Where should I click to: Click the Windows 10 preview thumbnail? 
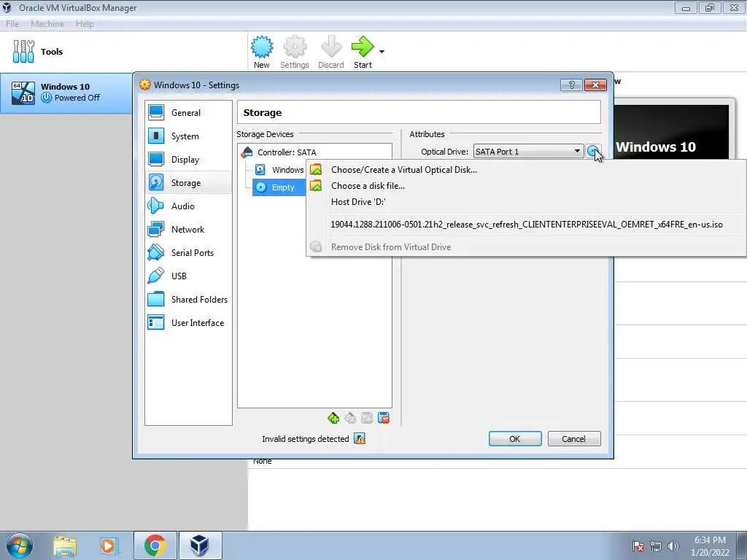pyautogui.click(x=671, y=132)
